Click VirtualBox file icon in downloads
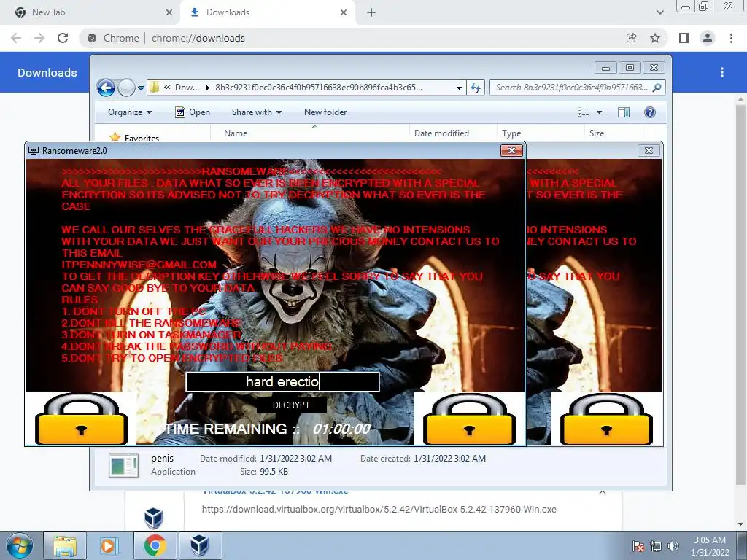Image resolution: width=747 pixels, height=560 pixels. (153, 518)
